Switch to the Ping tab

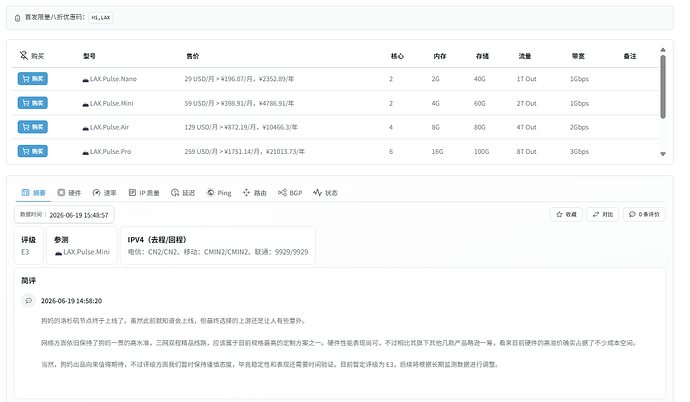pyautogui.click(x=219, y=193)
